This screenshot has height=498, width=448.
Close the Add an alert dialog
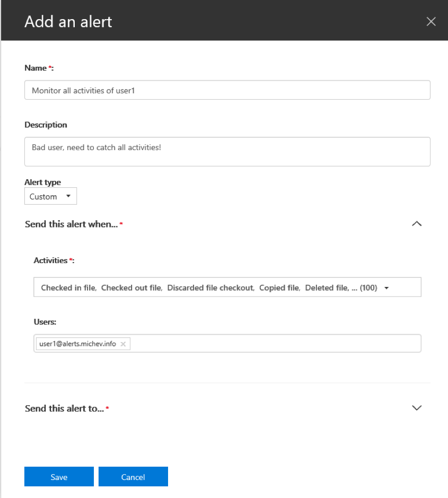point(431,21)
